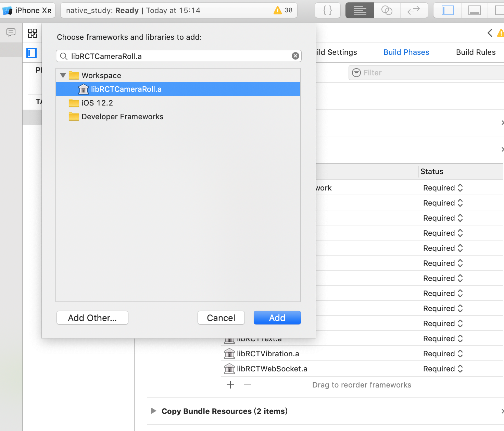Click into the libRCTCameraRoll.a search field
Image resolution: width=504 pixels, height=431 pixels.
pyautogui.click(x=179, y=56)
